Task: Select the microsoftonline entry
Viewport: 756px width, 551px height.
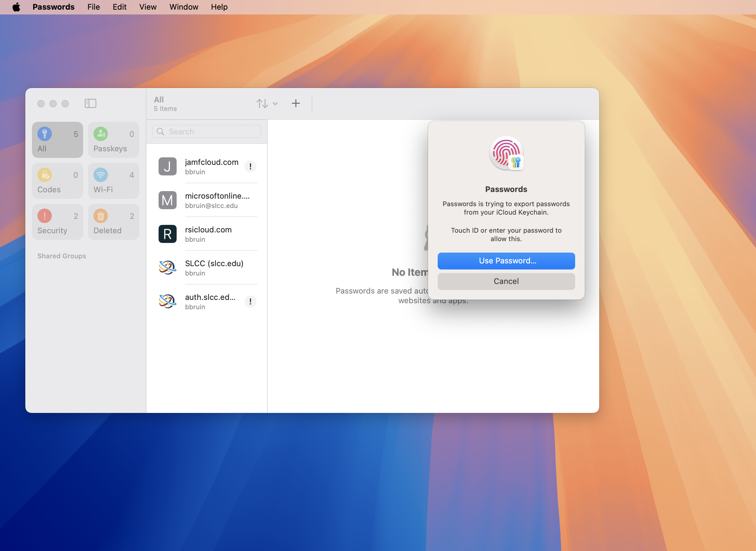Action: pyautogui.click(x=207, y=200)
